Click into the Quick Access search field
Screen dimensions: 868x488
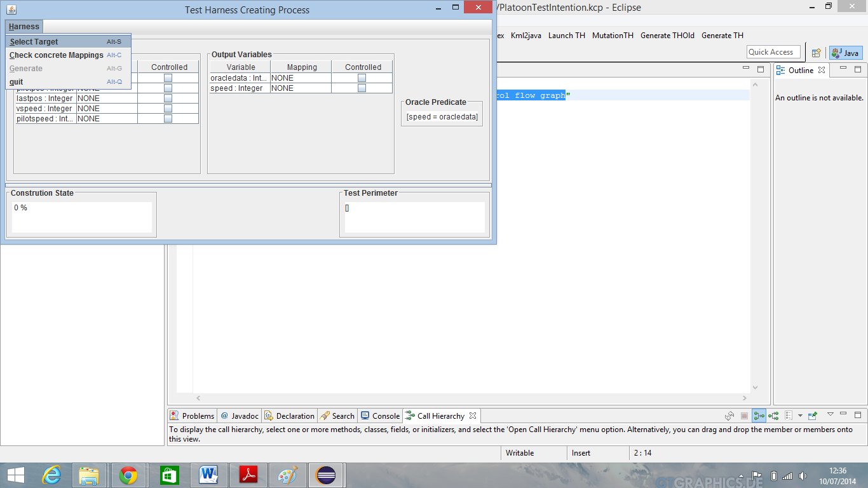click(773, 52)
